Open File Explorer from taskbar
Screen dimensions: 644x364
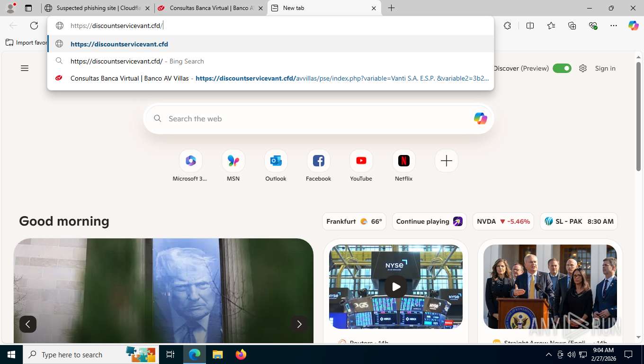(x=217, y=355)
